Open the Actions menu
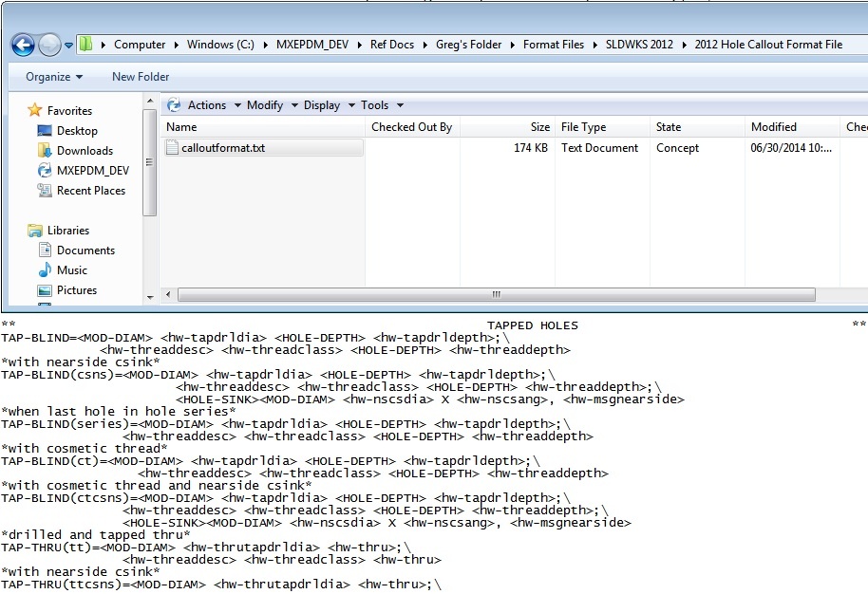 (x=214, y=105)
